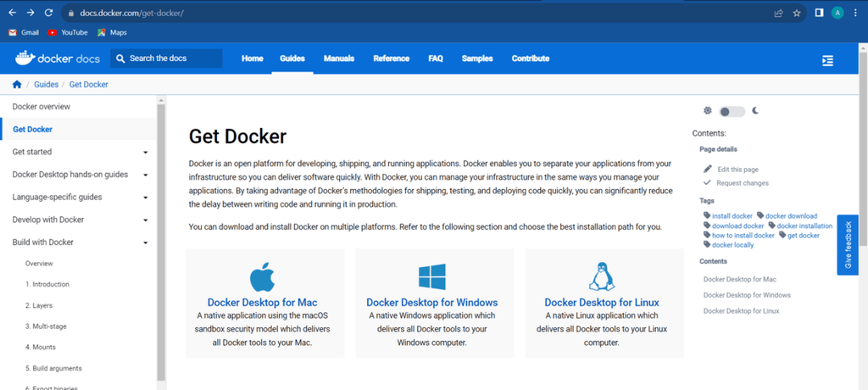Open the Gmail bookmark
The height and width of the screenshot is (390, 868).
(x=24, y=33)
